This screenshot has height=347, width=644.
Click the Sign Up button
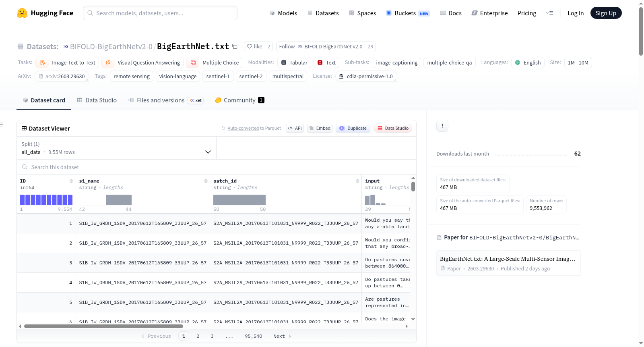tap(606, 13)
